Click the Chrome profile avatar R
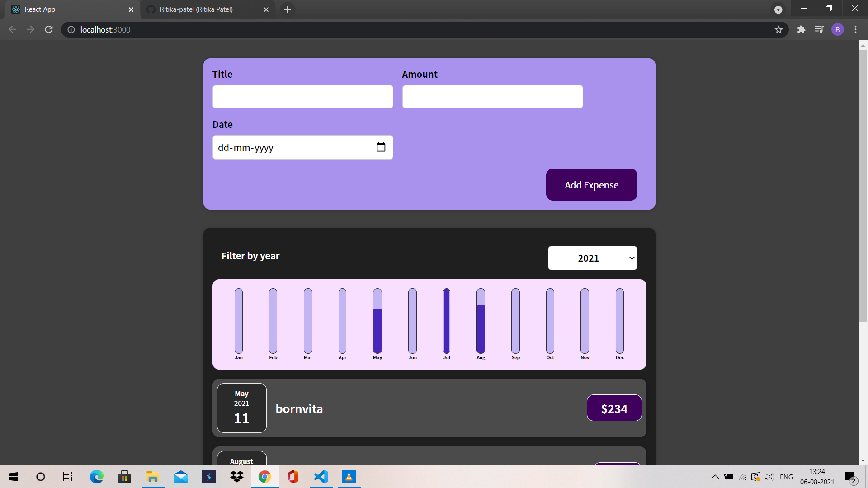868x488 pixels. pos(838,29)
